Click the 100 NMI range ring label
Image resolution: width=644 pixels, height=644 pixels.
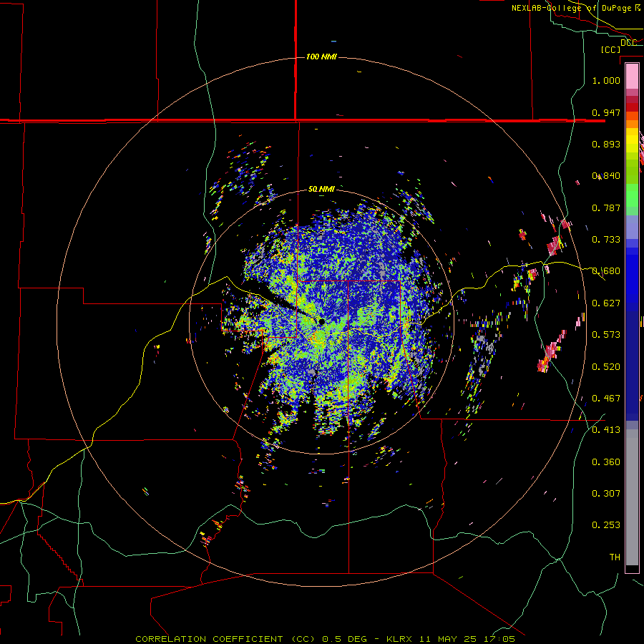[321, 57]
